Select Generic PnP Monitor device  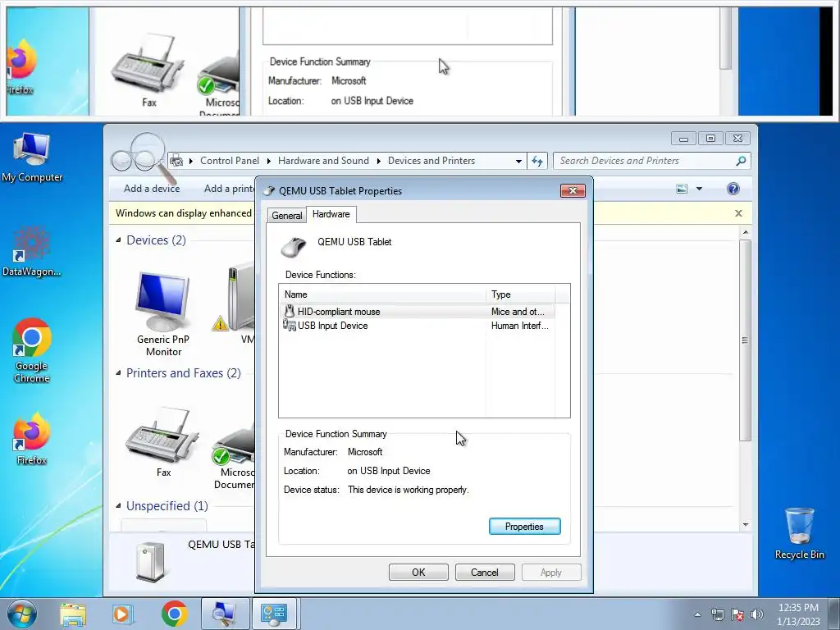coord(163,313)
